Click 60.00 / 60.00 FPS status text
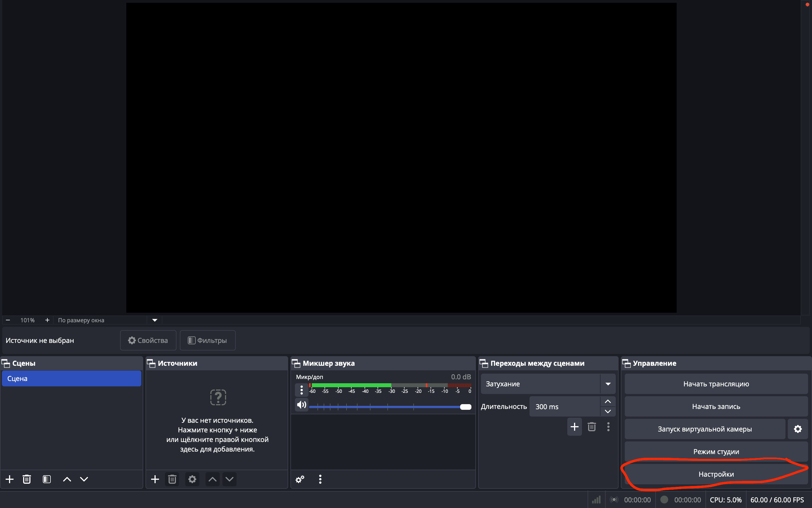Screen dimensions: 812x508 777,500
